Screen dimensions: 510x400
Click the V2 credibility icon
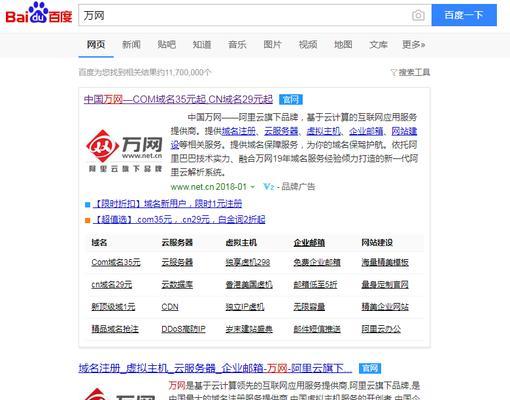[x=268, y=187]
